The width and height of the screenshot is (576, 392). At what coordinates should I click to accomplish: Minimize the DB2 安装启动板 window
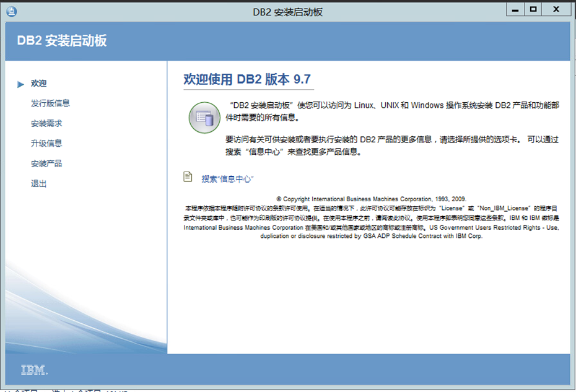pos(515,10)
